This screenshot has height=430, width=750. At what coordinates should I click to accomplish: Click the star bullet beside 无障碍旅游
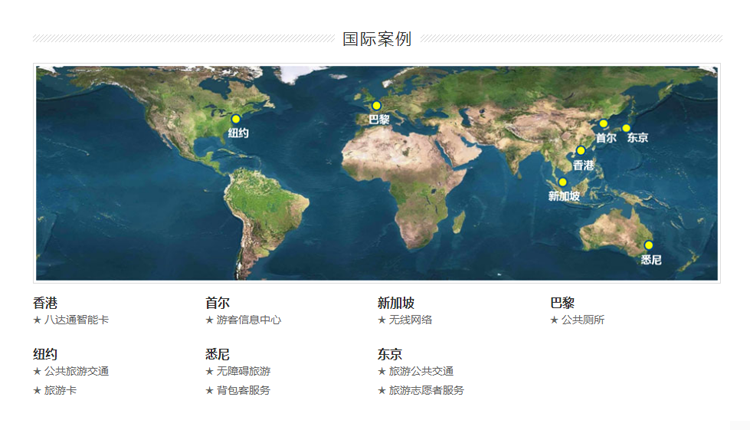click(x=209, y=371)
